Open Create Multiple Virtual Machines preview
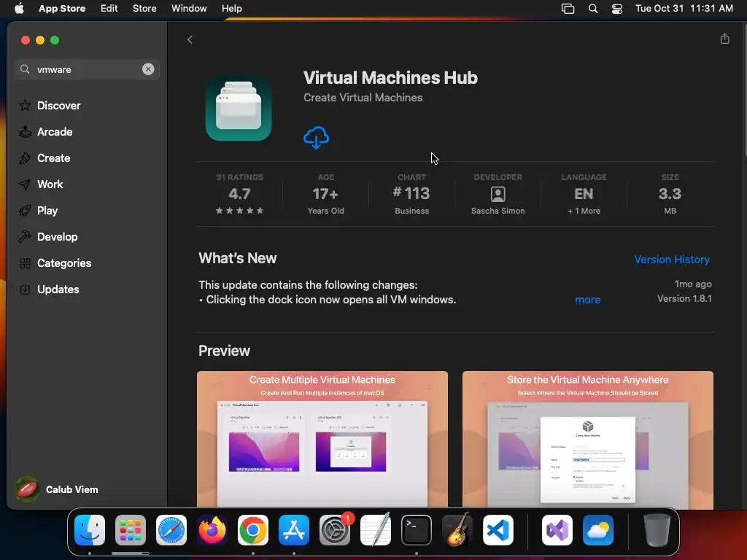This screenshot has height=560, width=747. 322,439
